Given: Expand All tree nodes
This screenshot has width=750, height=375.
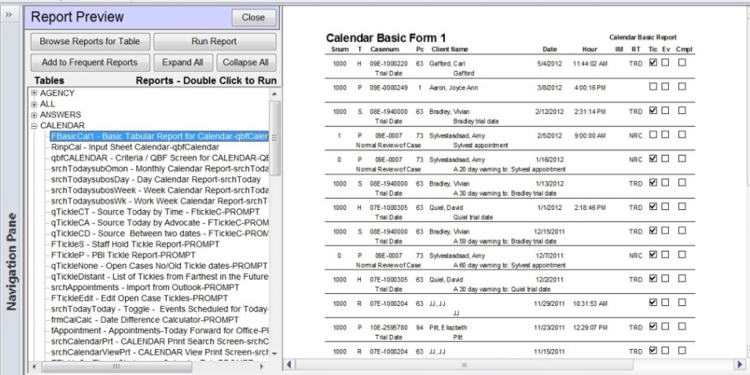Looking at the screenshot, I should click(x=182, y=62).
